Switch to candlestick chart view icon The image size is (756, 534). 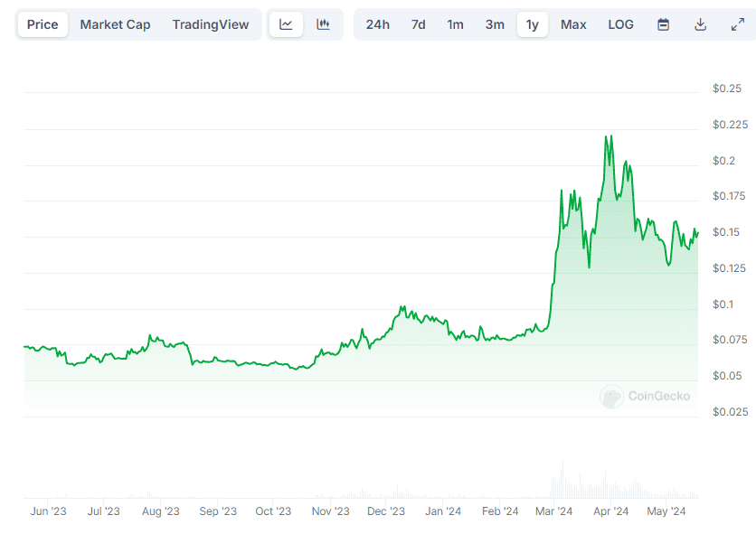[323, 24]
